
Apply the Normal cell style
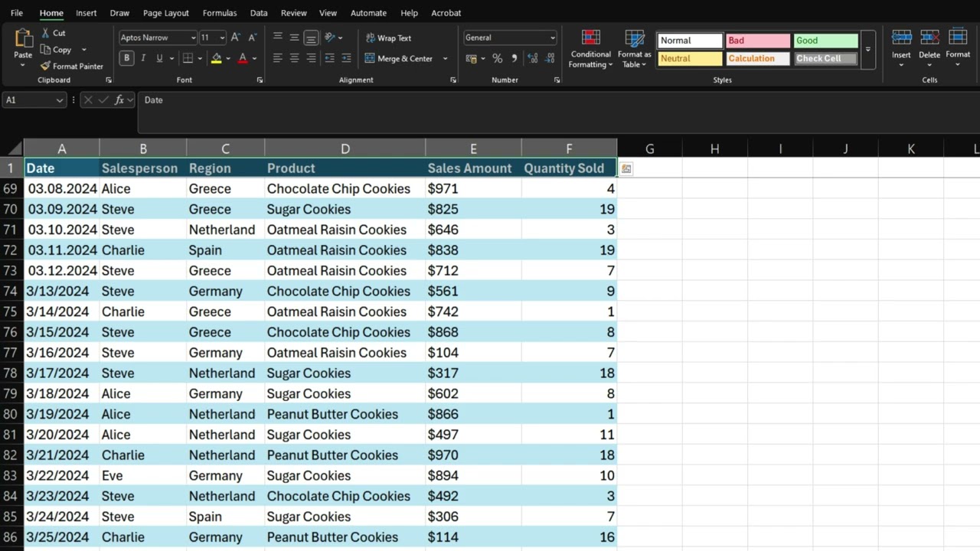pyautogui.click(x=690, y=41)
